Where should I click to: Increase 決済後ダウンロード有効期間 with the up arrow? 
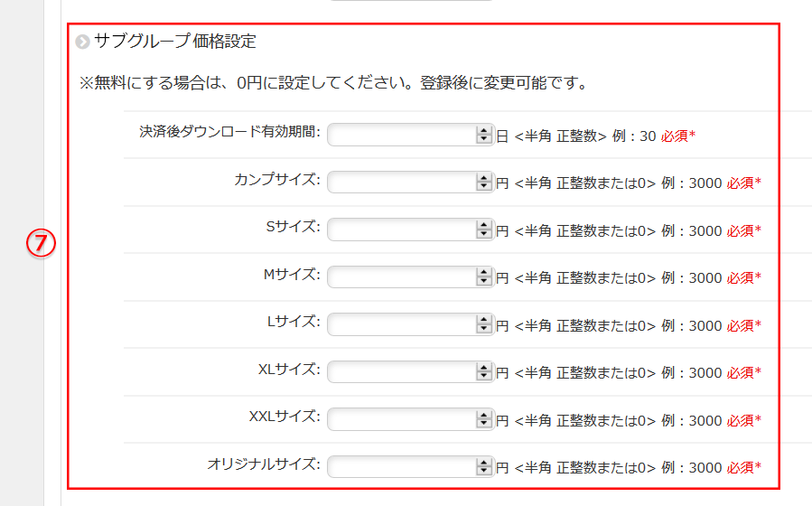[x=482, y=131]
